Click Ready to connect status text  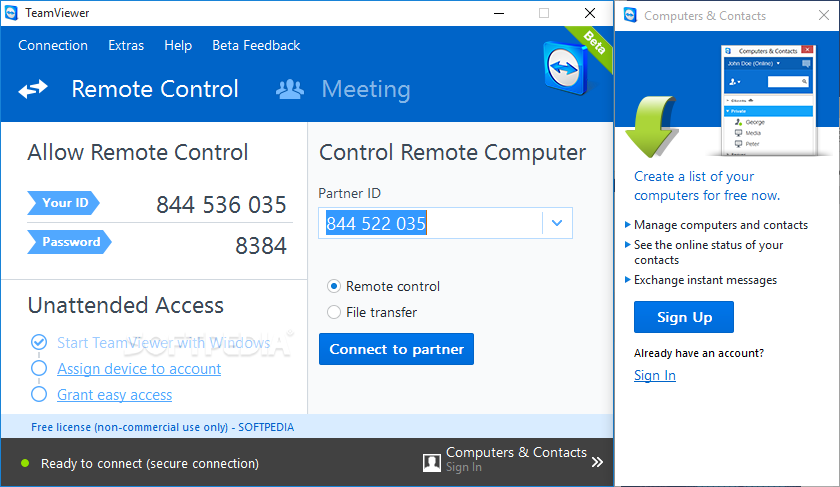point(150,463)
